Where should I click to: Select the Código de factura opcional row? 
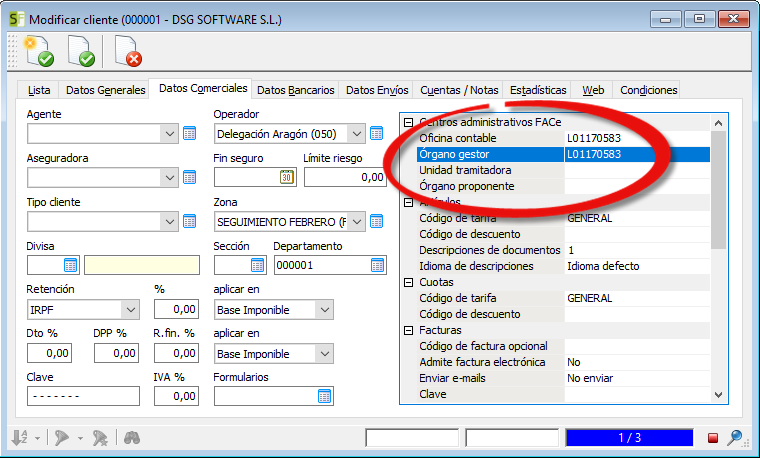[563, 346]
